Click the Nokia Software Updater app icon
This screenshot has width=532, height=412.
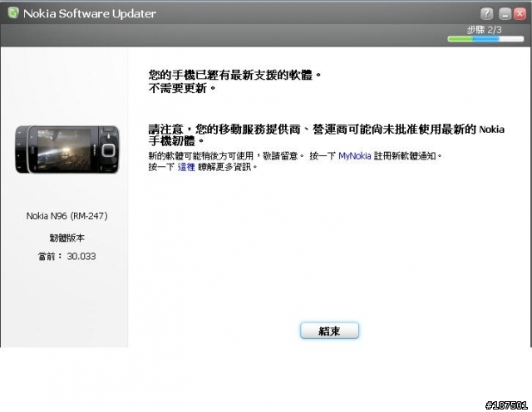pos(13,13)
